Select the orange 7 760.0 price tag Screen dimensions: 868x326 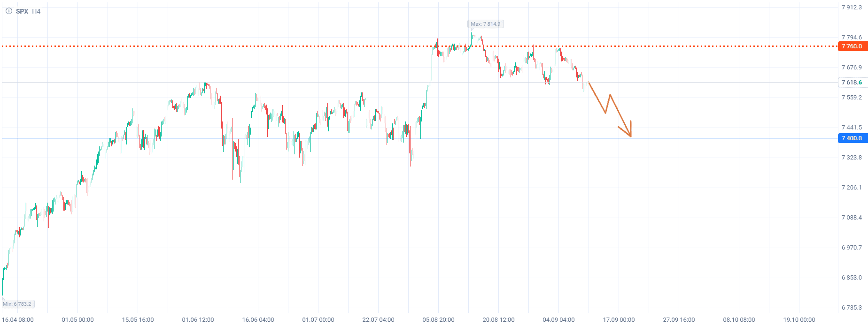pyautogui.click(x=852, y=46)
